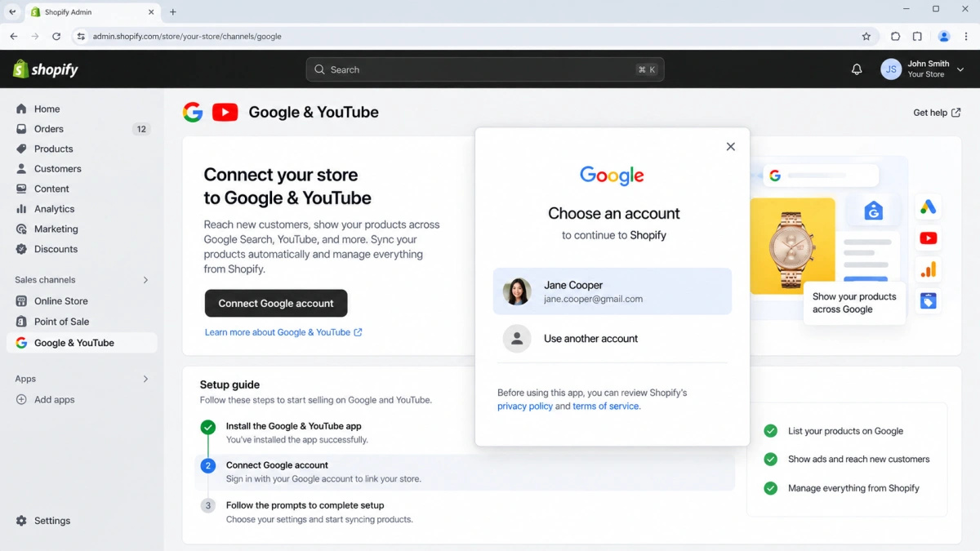Click the Google Merchant storefront icon in illustration

(873, 211)
